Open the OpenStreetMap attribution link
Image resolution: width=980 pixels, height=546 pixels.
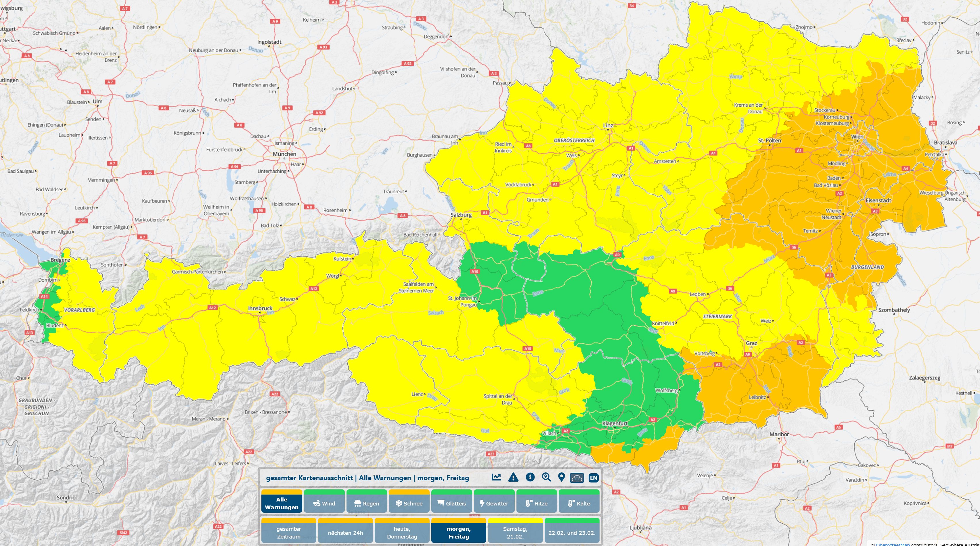click(x=893, y=544)
